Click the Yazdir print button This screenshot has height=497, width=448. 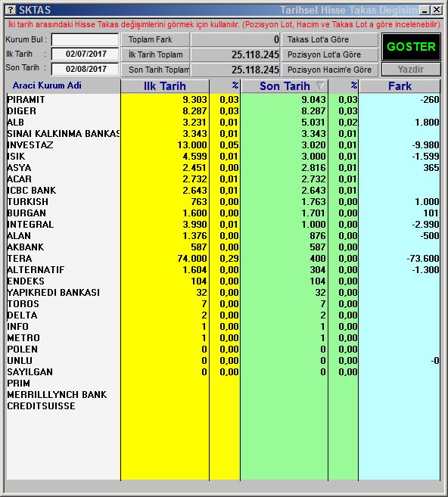pos(411,69)
